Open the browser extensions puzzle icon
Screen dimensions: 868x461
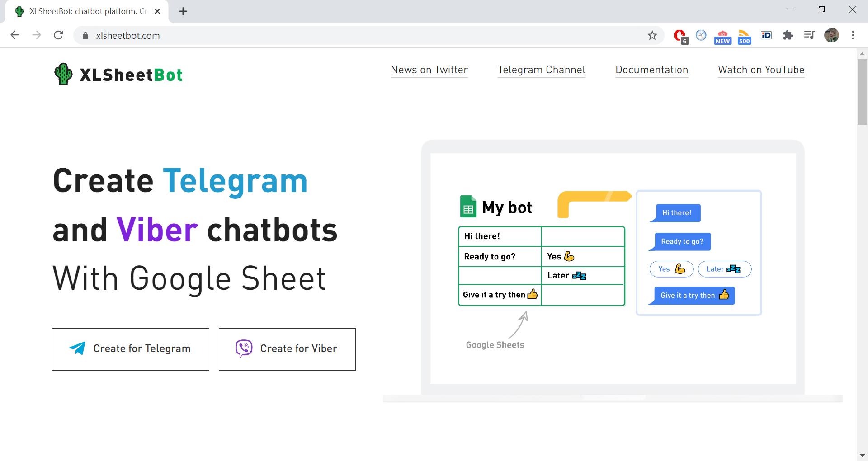click(788, 35)
